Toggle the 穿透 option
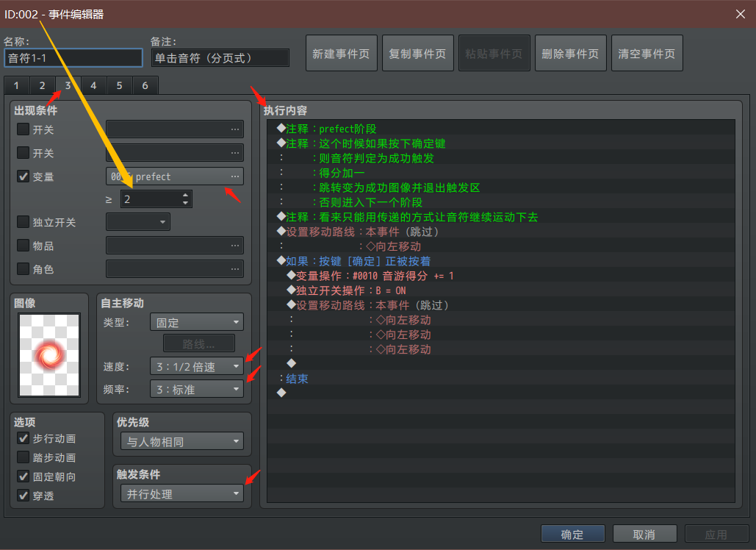Screen dimensions: 756x550 [24, 495]
